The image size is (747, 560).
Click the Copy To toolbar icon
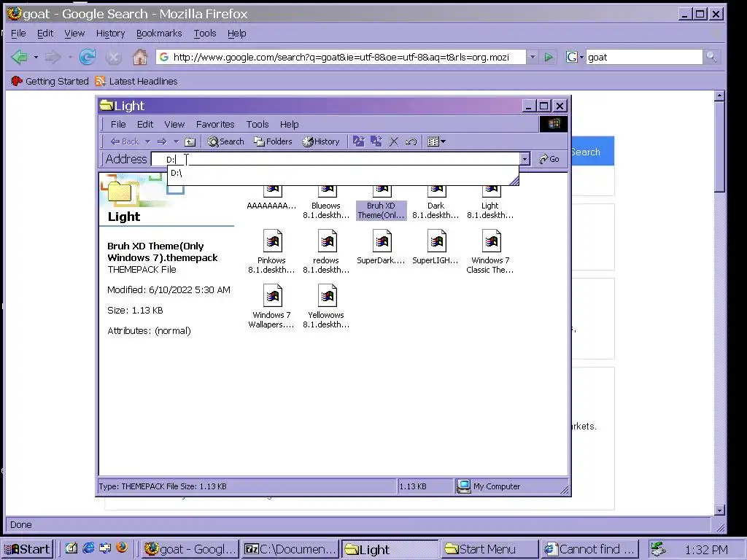(x=376, y=141)
